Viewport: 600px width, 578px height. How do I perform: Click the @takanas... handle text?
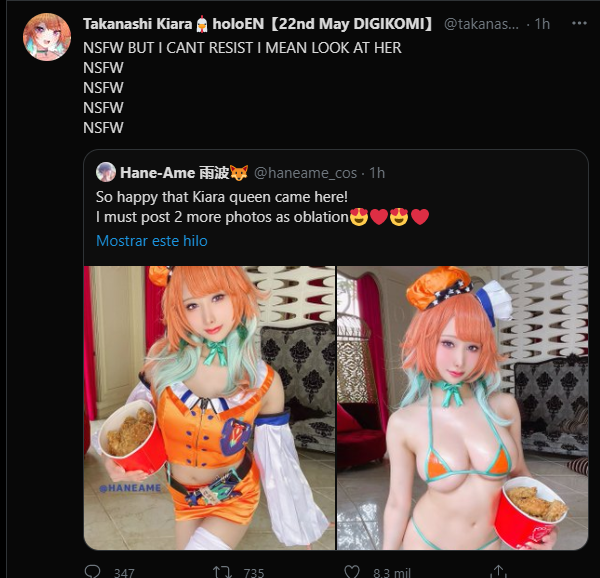(481, 24)
